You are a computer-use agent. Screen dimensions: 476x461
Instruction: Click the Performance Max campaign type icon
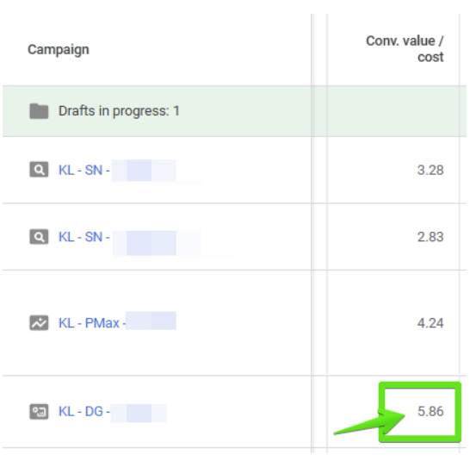39,322
